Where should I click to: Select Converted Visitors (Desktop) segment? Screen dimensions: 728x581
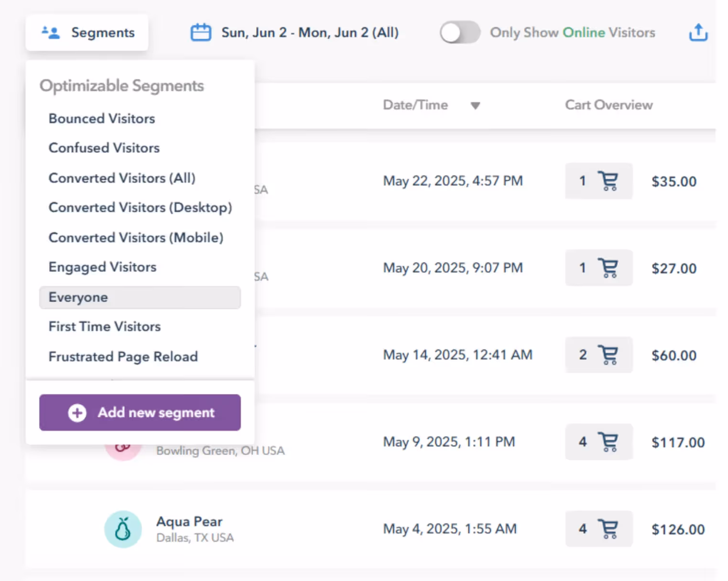tap(140, 208)
